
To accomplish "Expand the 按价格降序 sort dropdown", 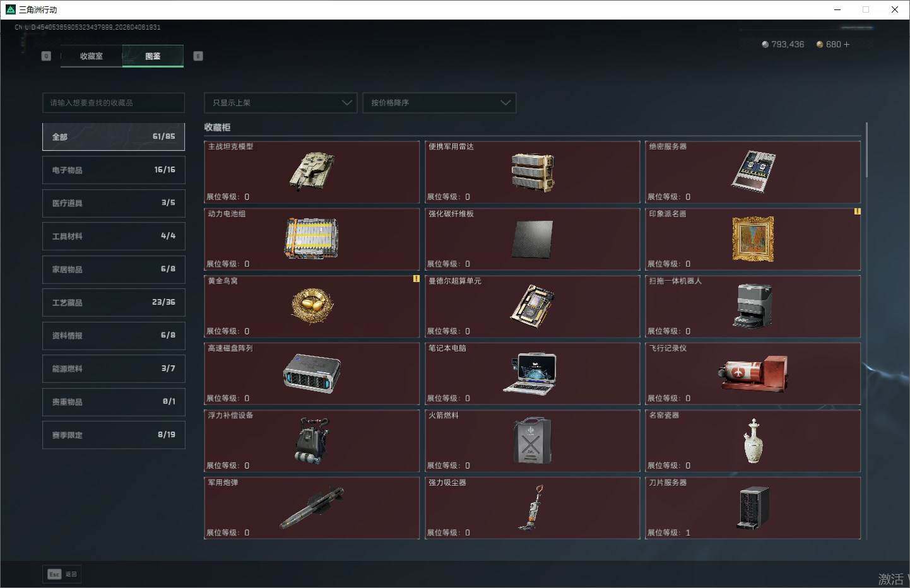I will click(x=439, y=103).
